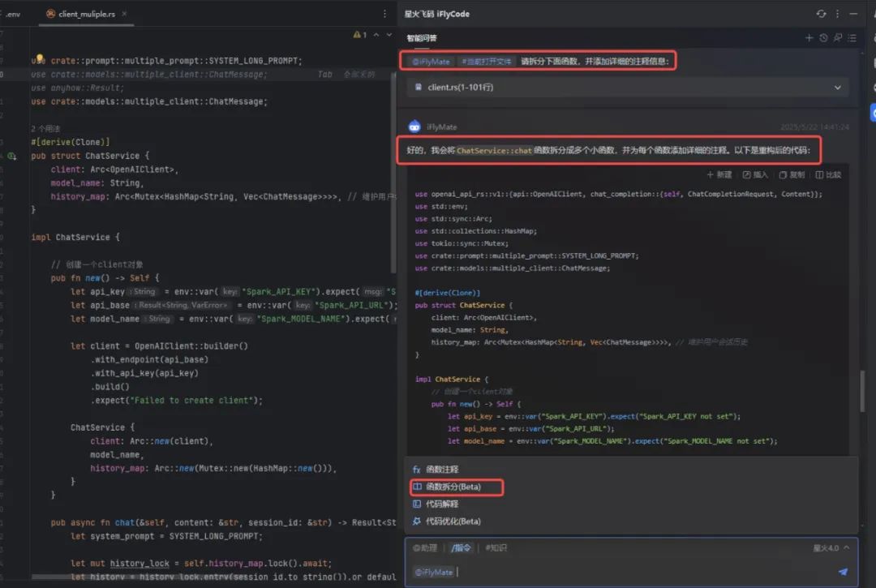Go to next highlighted problem arrow
This screenshot has height=588, width=876.
click(x=389, y=35)
